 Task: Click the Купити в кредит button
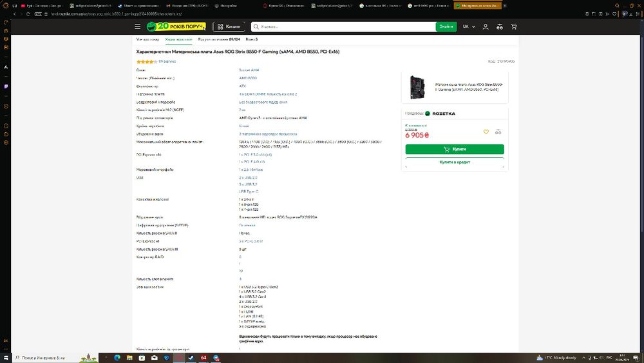(455, 162)
